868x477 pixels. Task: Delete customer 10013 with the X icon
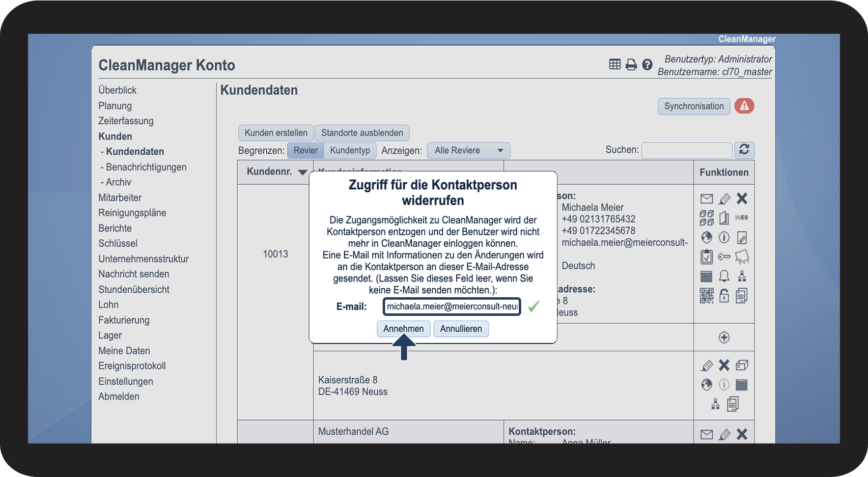(742, 198)
